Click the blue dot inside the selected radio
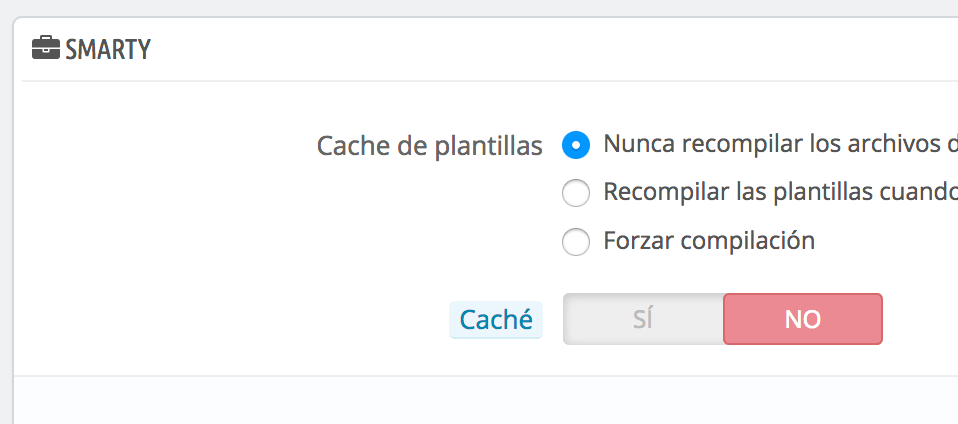The height and width of the screenshot is (424, 958). [x=576, y=145]
